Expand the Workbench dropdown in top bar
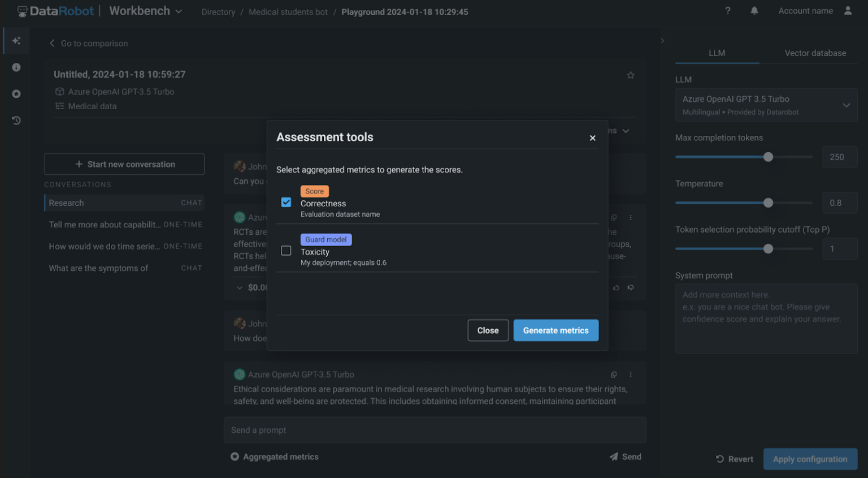The width and height of the screenshot is (868, 478). click(x=179, y=11)
